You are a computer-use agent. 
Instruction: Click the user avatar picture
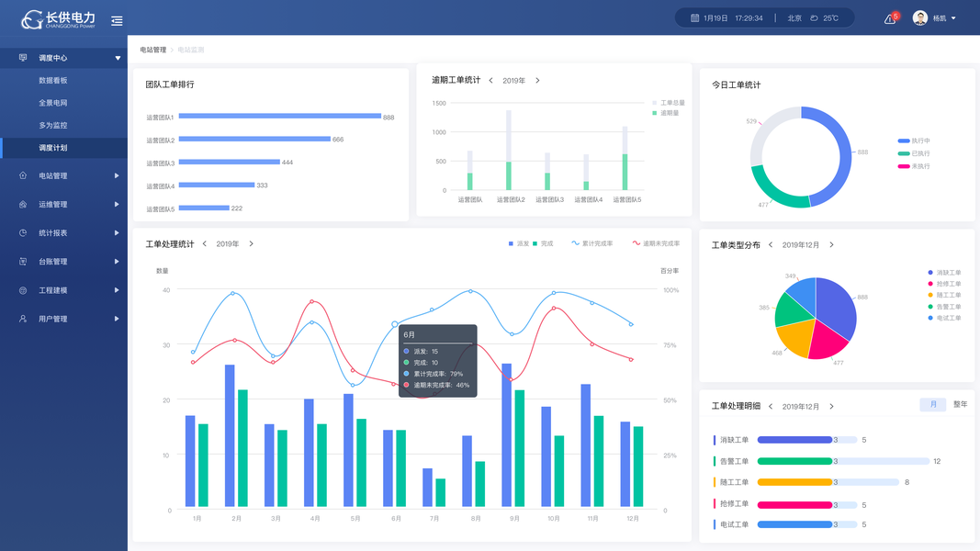pyautogui.click(x=919, y=18)
